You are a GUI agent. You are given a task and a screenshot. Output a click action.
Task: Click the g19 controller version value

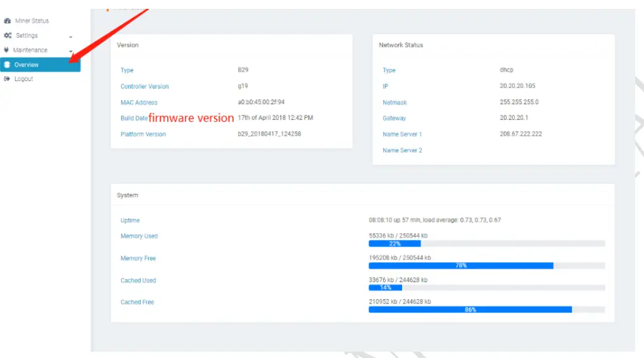243,86
